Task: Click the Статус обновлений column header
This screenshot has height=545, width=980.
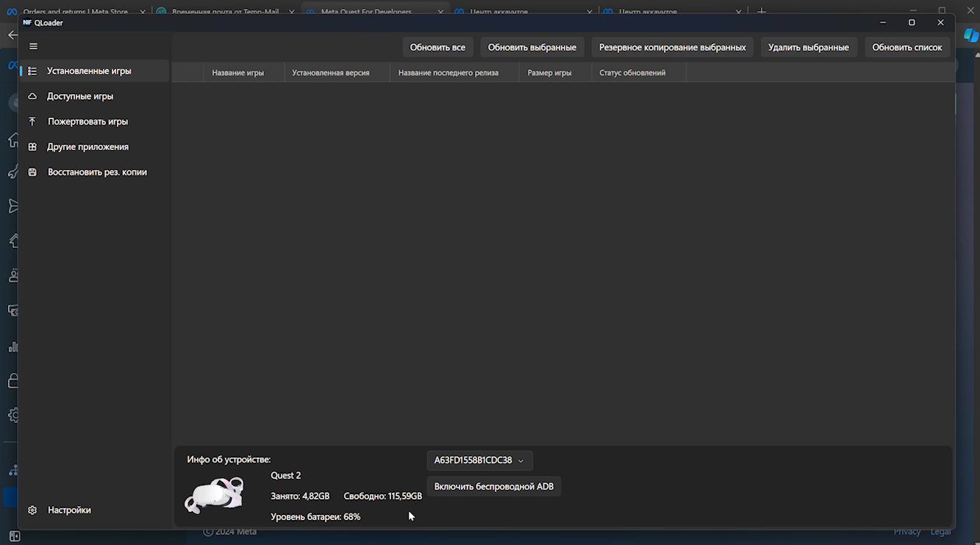Action: pos(632,73)
